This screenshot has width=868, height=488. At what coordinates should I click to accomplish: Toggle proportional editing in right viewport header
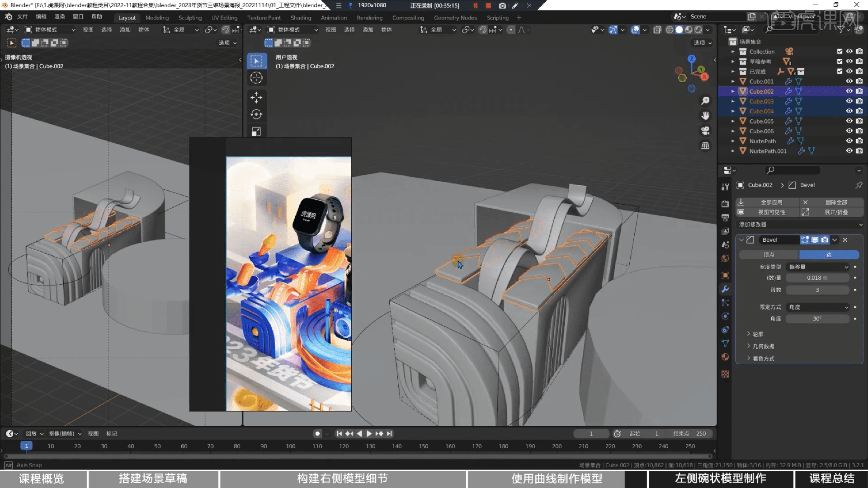511,30
